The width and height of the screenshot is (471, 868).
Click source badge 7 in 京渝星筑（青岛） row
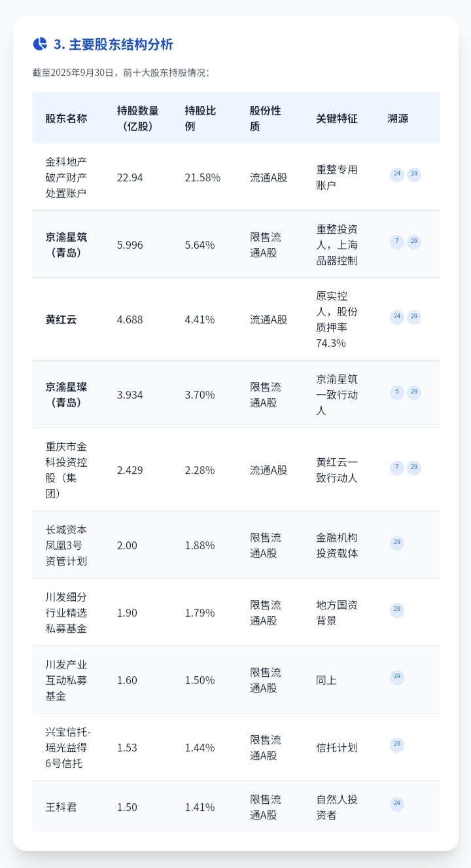397,242
